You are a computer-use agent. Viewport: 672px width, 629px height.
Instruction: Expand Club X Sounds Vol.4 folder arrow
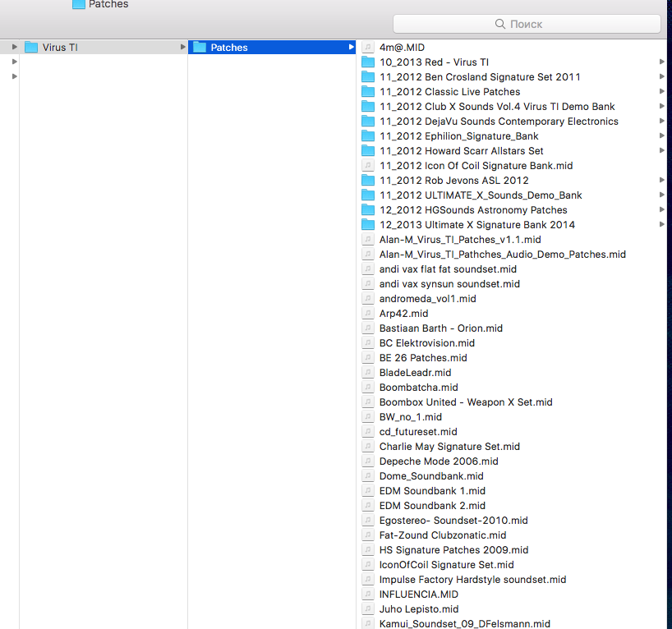661,106
